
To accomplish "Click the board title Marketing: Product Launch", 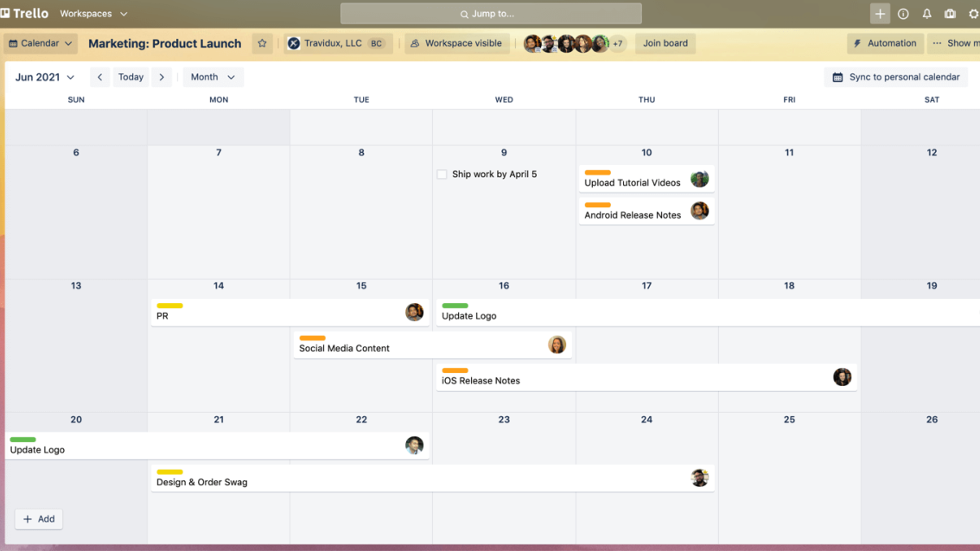I will pyautogui.click(x=164, y=43).
